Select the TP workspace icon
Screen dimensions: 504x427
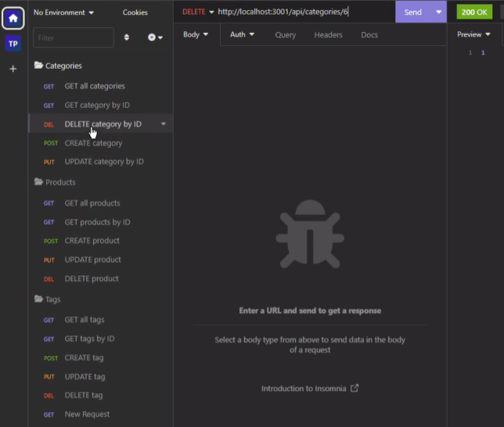coord(13,43)
